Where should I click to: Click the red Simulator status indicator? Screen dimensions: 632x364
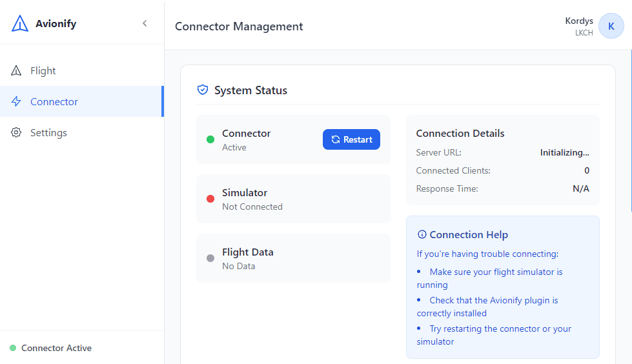click(210, 199)
